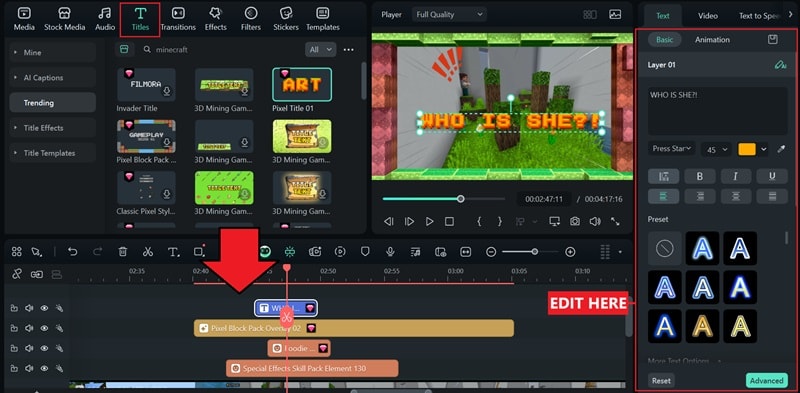Zoom in the timeline with the plus icon
Screen dimensions: 800x393
coord(570,252)
